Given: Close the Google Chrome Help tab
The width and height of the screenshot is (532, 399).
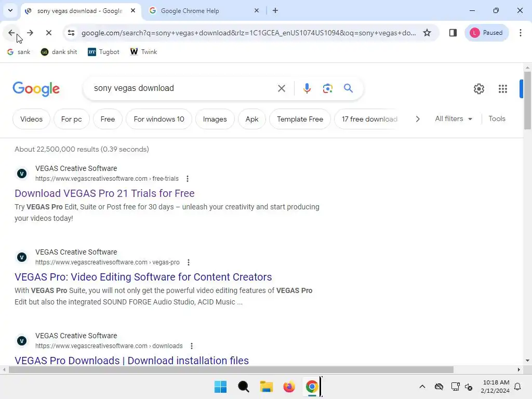Looking at the screenshot, I should point(257,10).
